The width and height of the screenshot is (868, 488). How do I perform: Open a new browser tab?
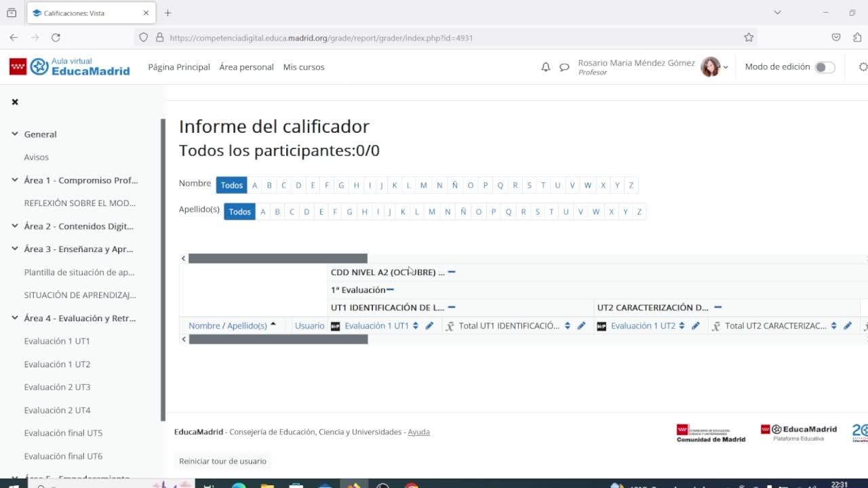tap(167, 13)
